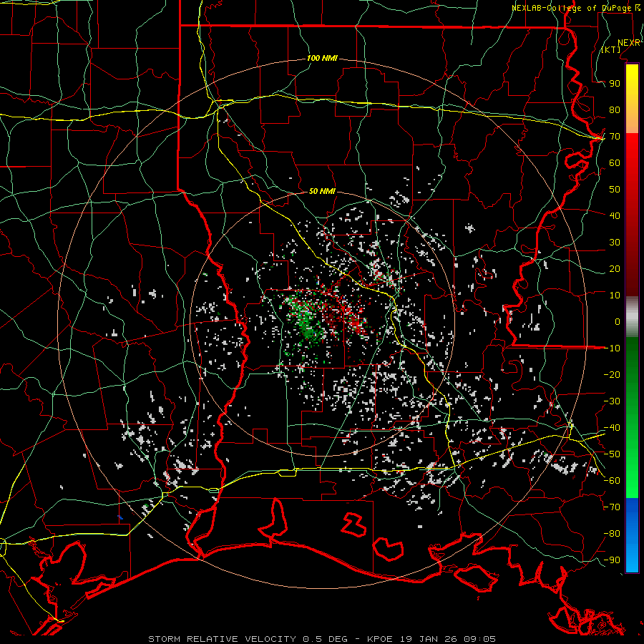The width and height of the screenshot is (644, 644).
Task: Click the '-10' label on the velocity scale
Action: [x=612, y=348]
